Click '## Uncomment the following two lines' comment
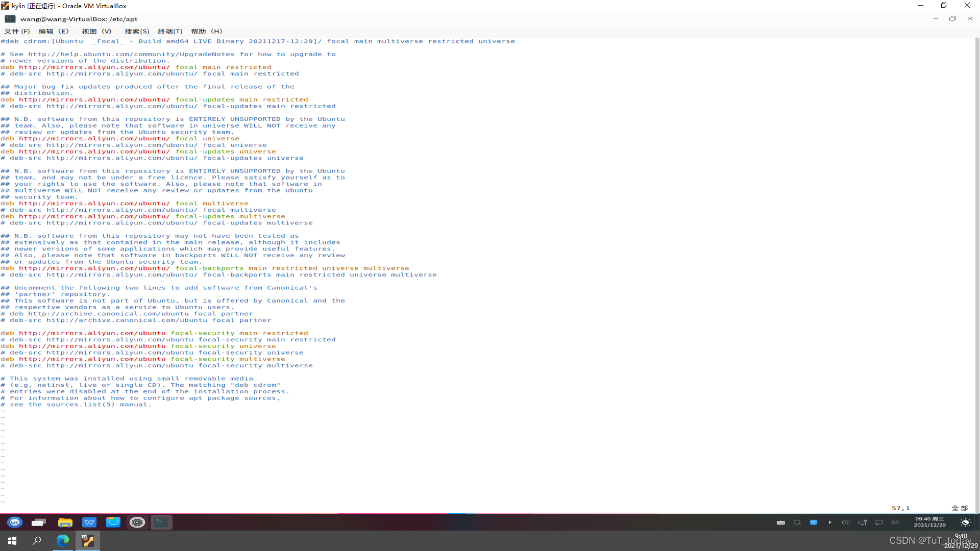The height and width of the screenshot is (551, 980). [x=159, y=288]
